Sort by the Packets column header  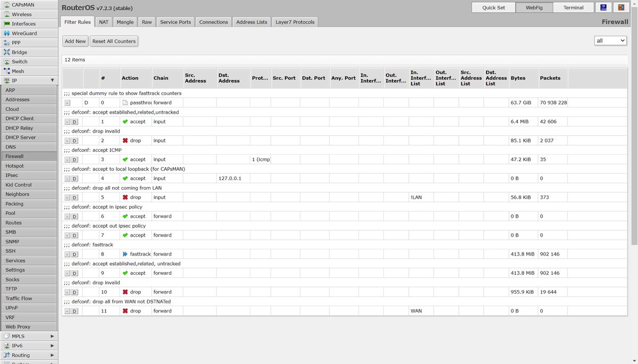pos(553,78)
